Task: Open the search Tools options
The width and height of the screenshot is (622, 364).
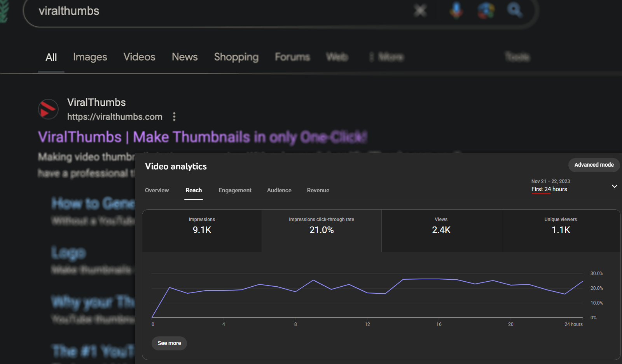Action: pos(517,57)
